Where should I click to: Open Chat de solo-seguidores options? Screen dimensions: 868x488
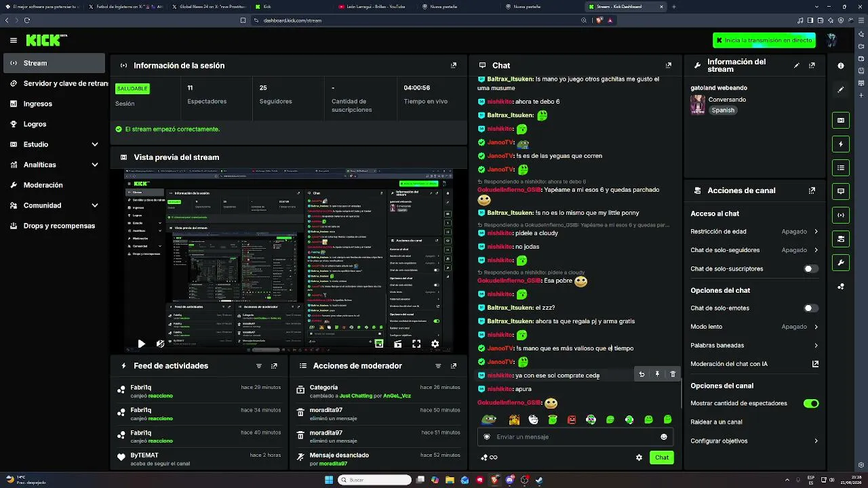click(754, 250)
